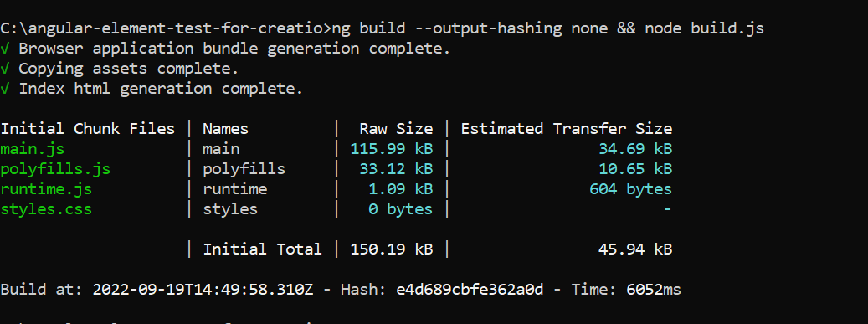Screen dimensions: 868x324
Task: Click the Initial Total label
Action: pyautogui.click(x=262, y=249)
